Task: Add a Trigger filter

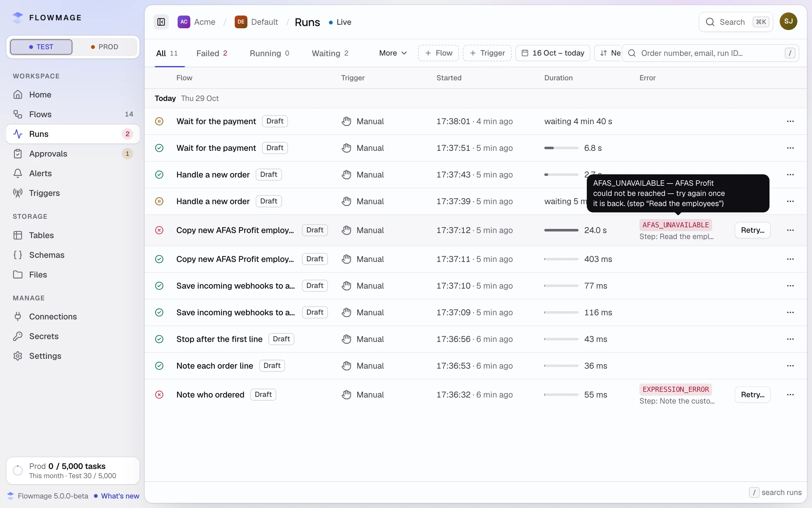Action: tap(487, 53)
